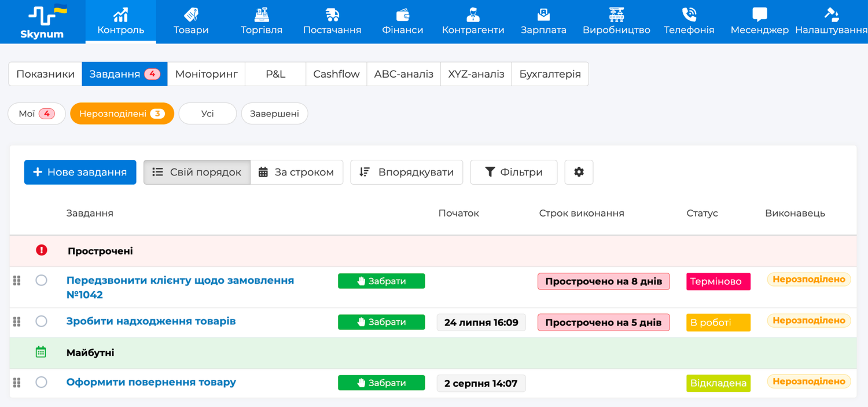
Task: Open task Зробити надходження товарів
Action: click(151, 321)
